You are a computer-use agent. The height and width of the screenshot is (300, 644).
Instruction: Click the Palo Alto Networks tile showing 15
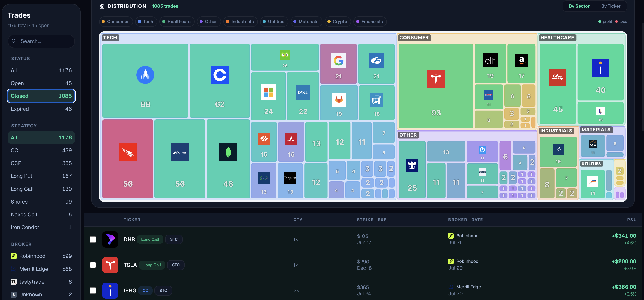(x=264, y=142)
